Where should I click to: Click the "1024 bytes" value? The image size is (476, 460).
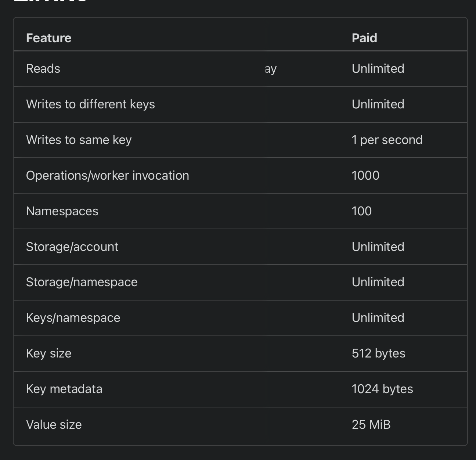coord(382,389)
